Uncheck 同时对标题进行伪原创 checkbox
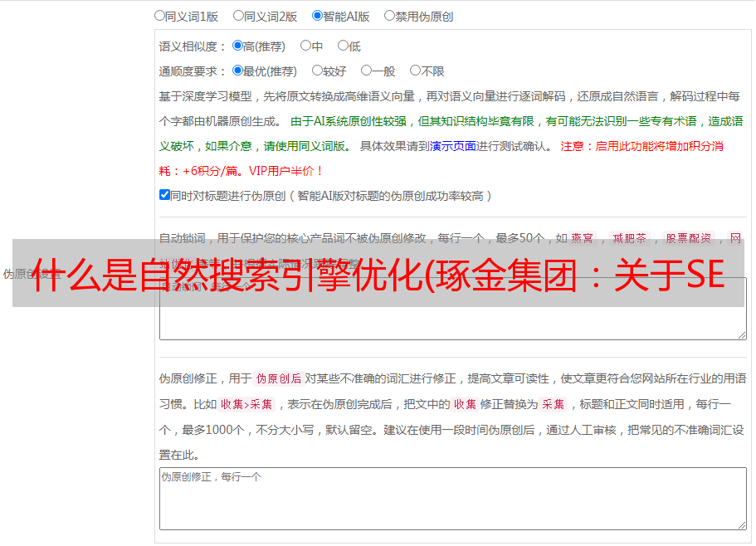 164,195
